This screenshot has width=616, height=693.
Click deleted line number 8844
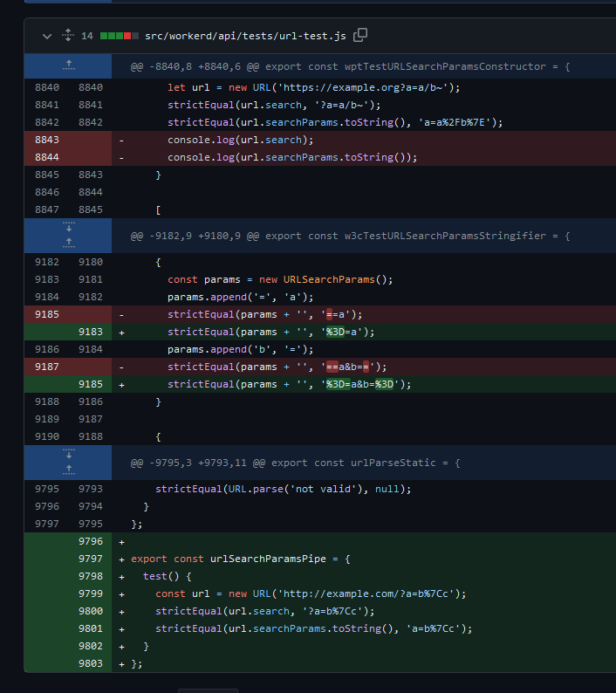tap(47, 157)
